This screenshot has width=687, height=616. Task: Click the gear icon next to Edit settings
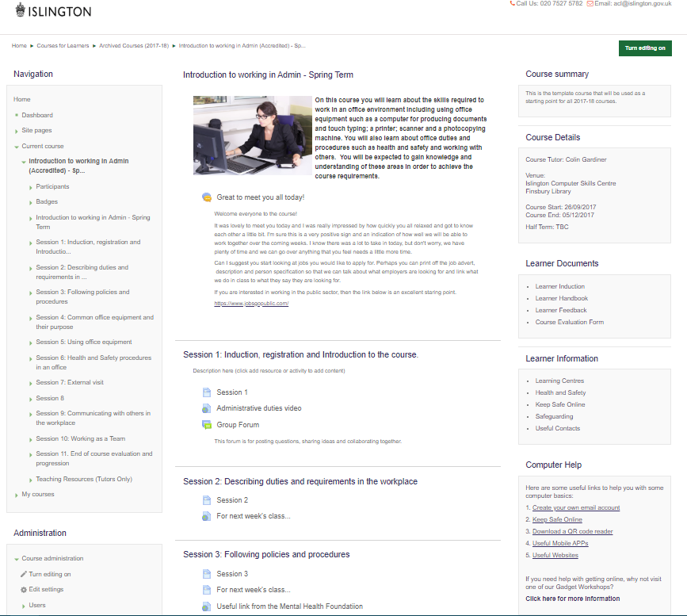click(24, 590)
